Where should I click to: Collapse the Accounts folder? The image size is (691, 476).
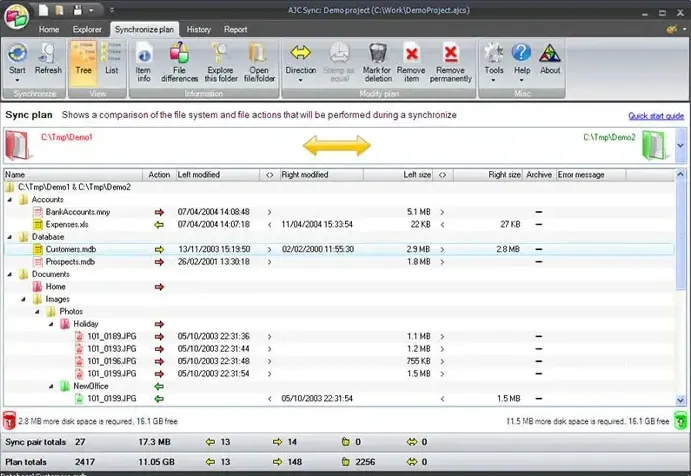[10, 200]
